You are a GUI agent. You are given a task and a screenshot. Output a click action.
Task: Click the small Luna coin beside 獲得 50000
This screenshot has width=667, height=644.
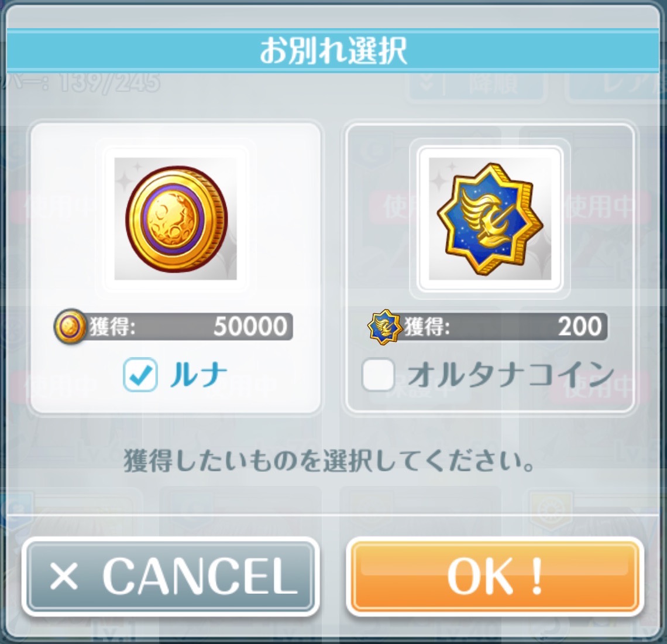tap(70, 327)
